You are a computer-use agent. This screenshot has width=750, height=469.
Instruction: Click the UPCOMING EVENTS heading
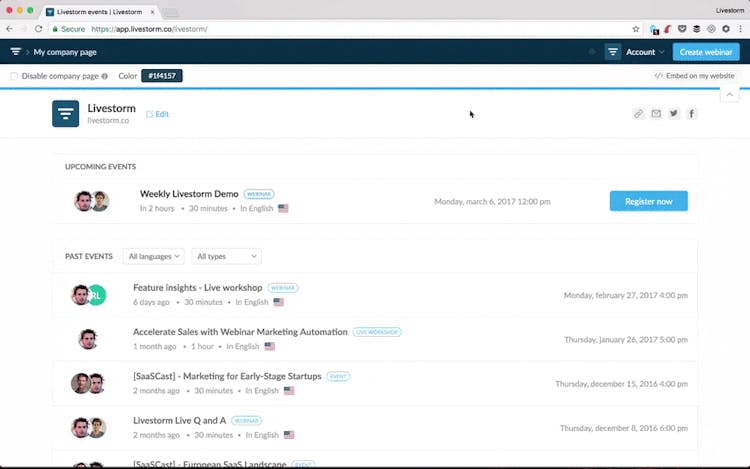pos(100,166)
